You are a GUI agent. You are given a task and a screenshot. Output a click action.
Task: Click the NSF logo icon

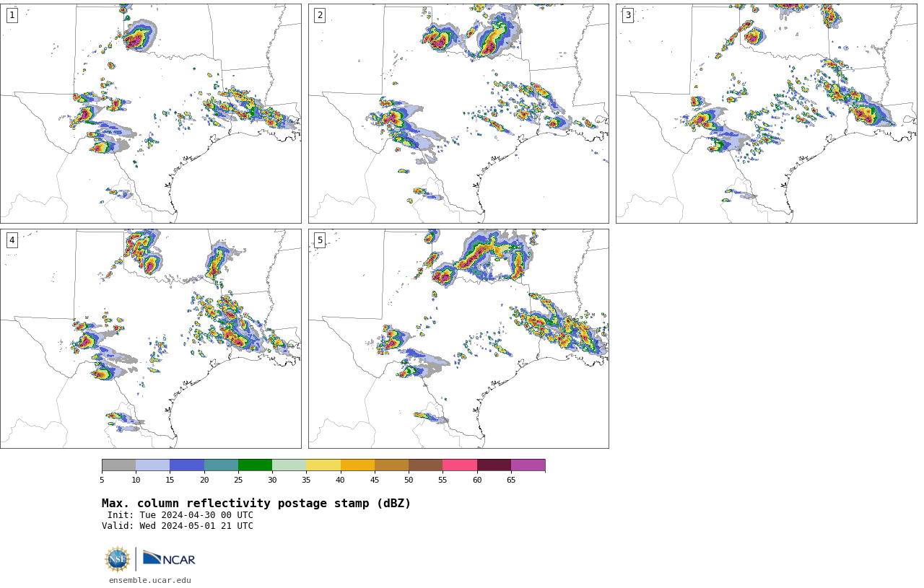click(x=118, y=559)
